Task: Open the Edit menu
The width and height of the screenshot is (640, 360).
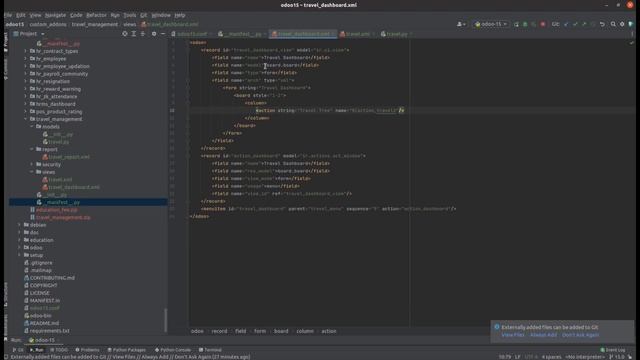Action: 21,15
